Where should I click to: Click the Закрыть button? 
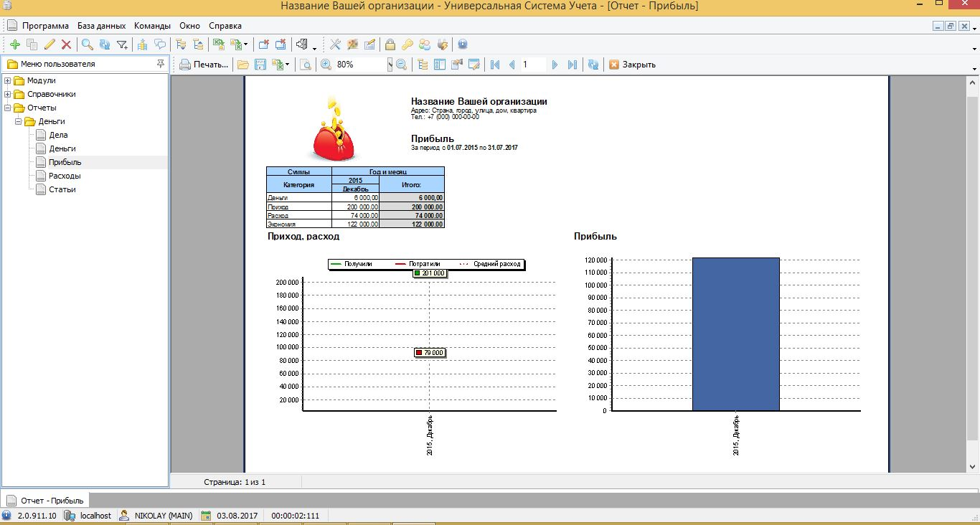(632, 65)
